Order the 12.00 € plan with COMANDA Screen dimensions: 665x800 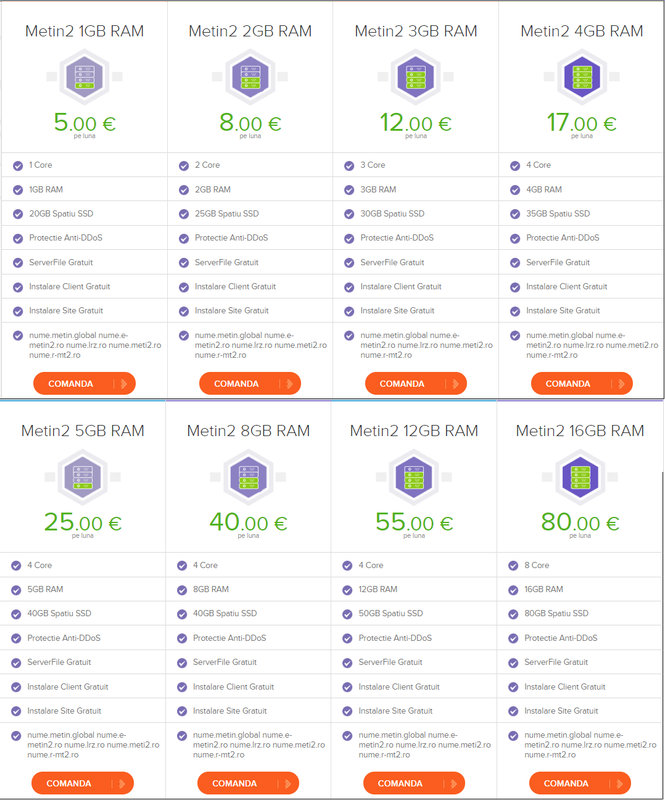tap(416, 384)
